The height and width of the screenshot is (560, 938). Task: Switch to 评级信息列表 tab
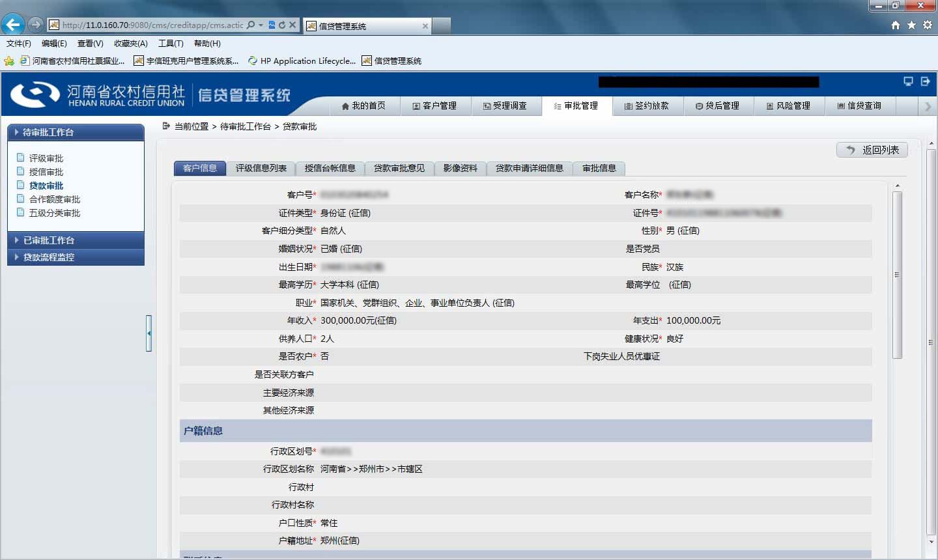[261, 168]
